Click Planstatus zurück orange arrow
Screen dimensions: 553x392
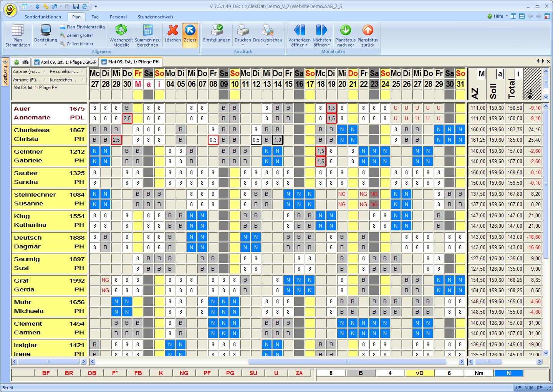(x=368, y=35)
